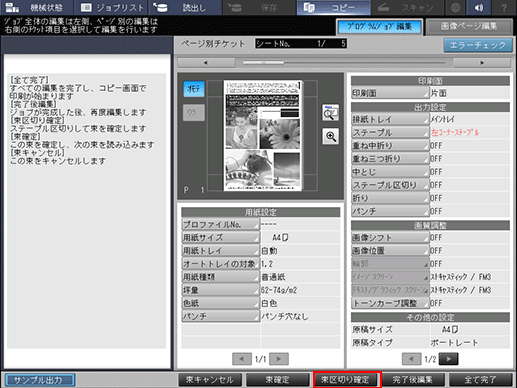Select the オモテ front side toggle
The height and width of the screenshot is (388, 517).
(x=194, y=89)
